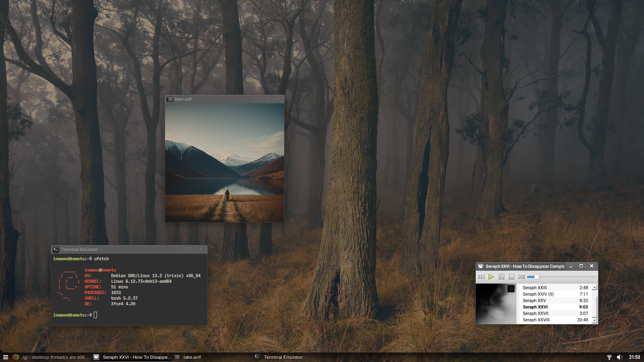Click the Terminal Emulator title bar text
Image resolution: width=644 pixels, height=362 pixels.
point(79,249)
